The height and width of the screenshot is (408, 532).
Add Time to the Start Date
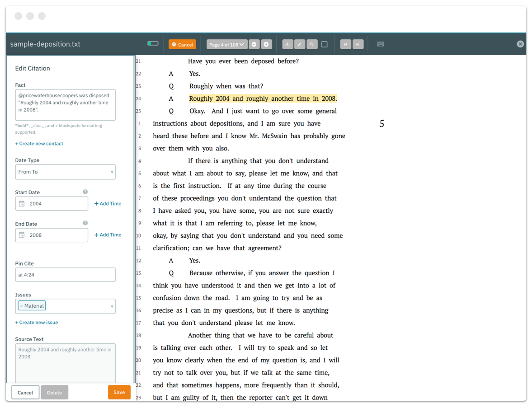click(x=108, y=203)
